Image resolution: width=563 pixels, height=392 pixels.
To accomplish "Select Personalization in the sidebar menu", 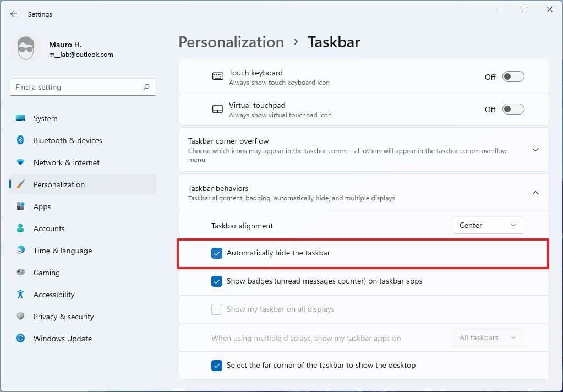I will click(x=59, y=184).
